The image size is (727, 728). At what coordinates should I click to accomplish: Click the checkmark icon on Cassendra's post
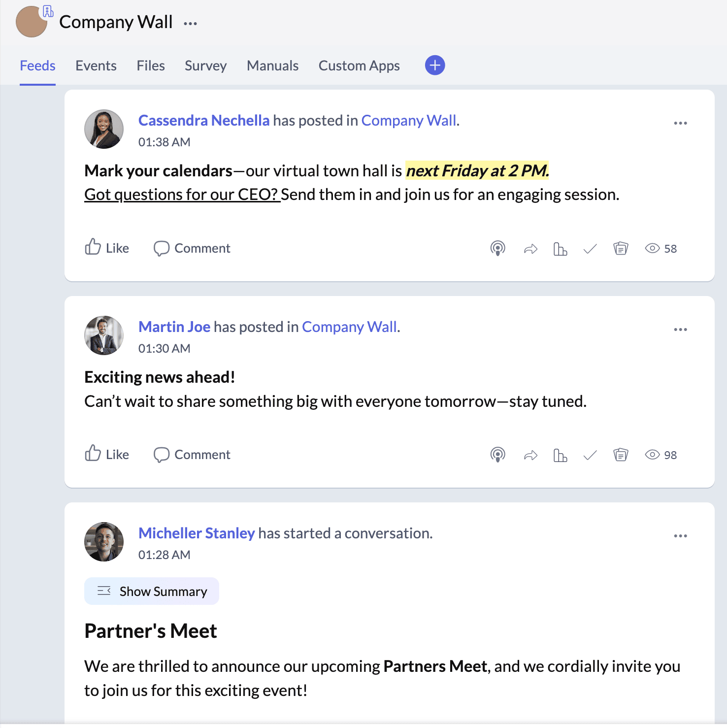(590, 249)
